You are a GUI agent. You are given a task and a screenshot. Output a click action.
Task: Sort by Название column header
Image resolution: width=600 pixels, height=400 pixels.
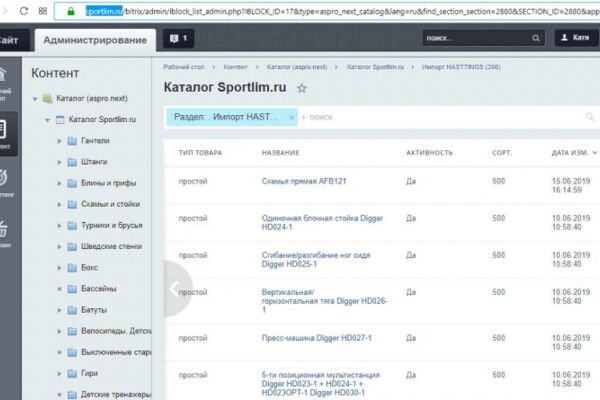[280, 153]
